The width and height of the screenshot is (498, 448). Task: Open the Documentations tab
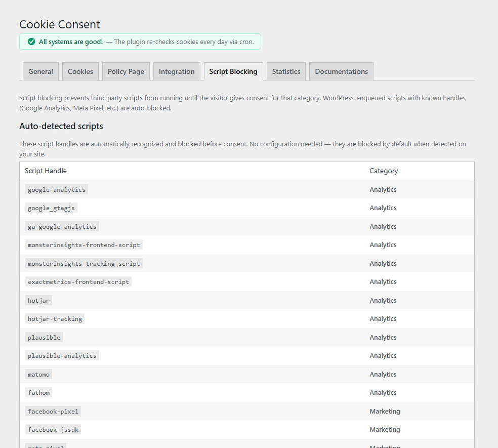click(341, 71)
